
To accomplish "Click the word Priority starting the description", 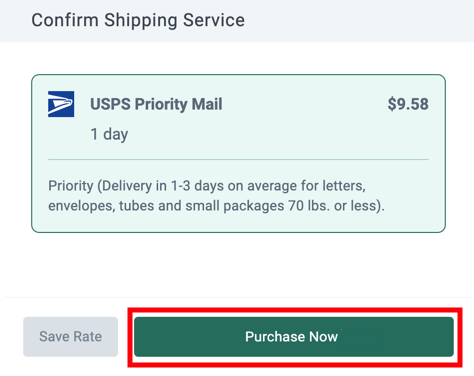I will click(x=71, y=186).
